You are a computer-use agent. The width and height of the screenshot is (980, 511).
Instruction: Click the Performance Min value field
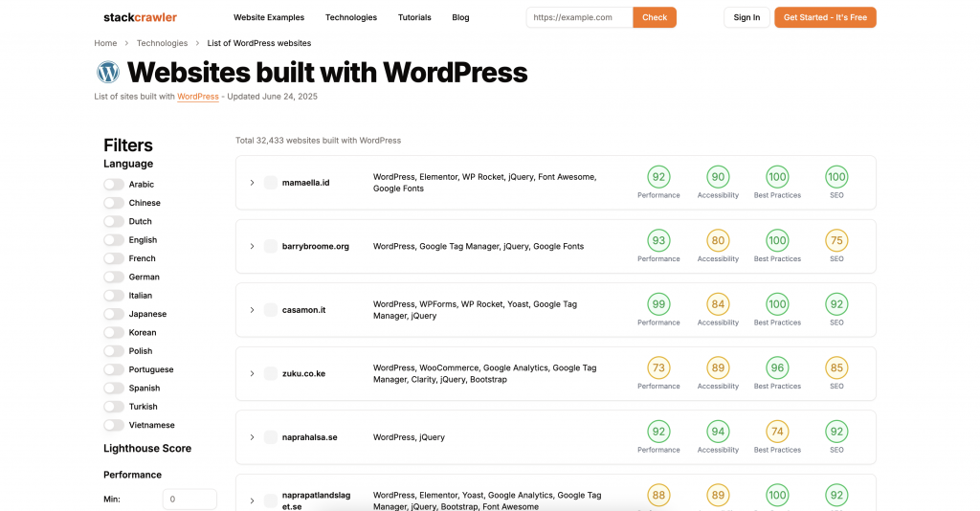click(x=189, y=500)
